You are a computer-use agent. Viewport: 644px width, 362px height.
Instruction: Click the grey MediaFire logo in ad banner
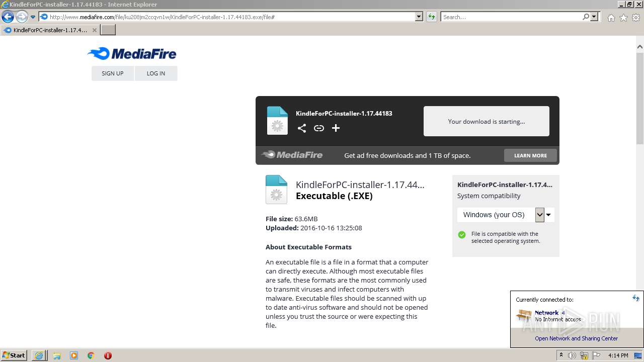(x=292, y=155)
